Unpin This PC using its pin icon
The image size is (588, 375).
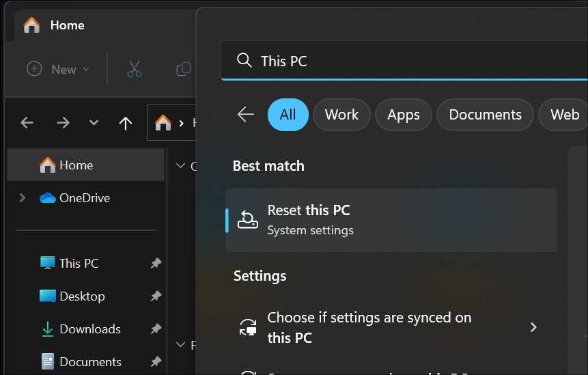(156, 263)
